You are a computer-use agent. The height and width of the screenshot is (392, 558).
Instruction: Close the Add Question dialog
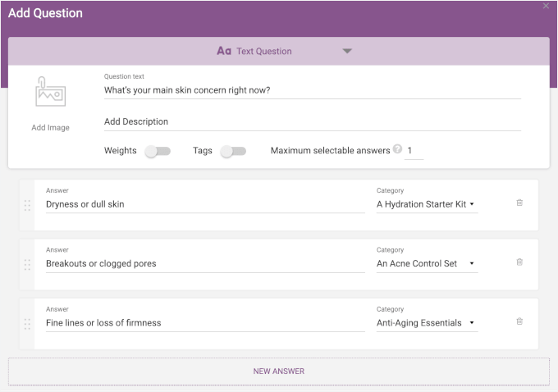(x=547, y=7)
